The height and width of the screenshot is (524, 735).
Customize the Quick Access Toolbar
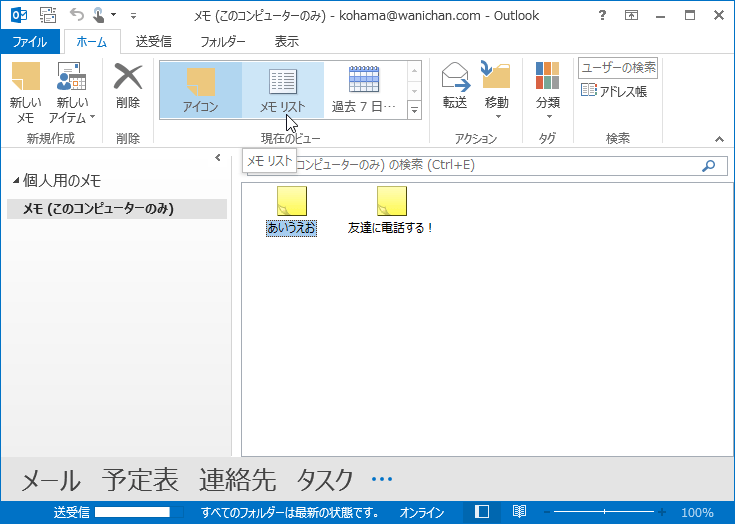[134, 16]
